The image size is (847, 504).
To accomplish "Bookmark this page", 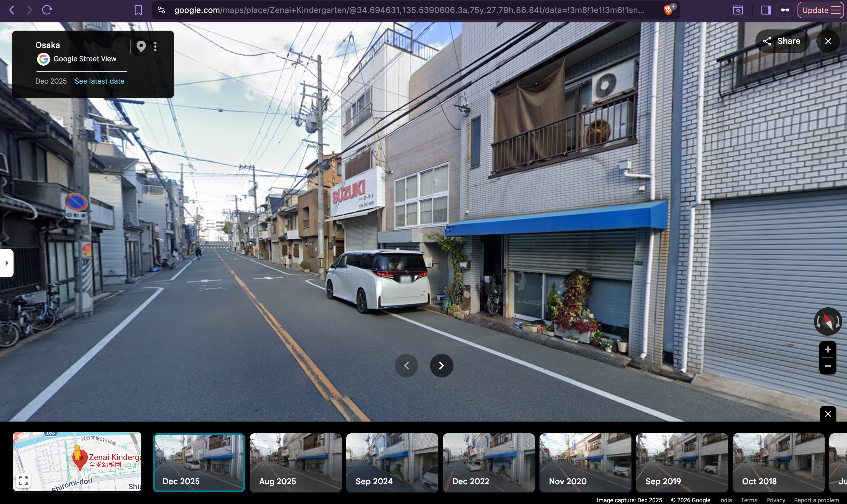I will [138, 10].
